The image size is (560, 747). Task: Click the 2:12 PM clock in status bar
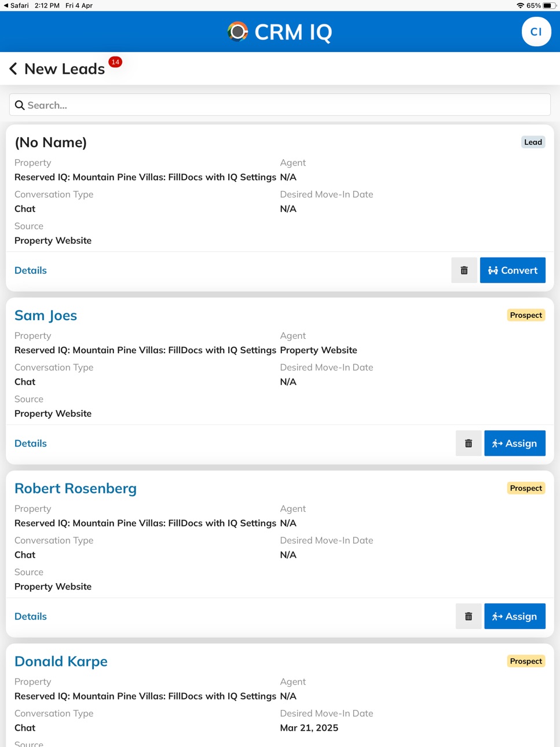pyautogui.click(x=47, y=5)
